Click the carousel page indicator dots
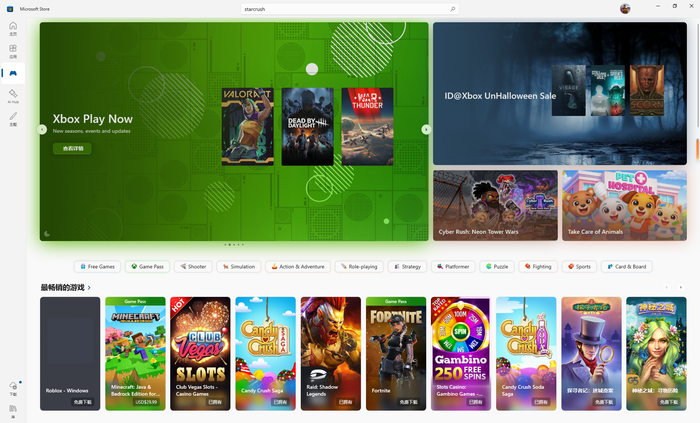This screenshot has width=700, height=423. pyautogui.click(x=234, y=245)
